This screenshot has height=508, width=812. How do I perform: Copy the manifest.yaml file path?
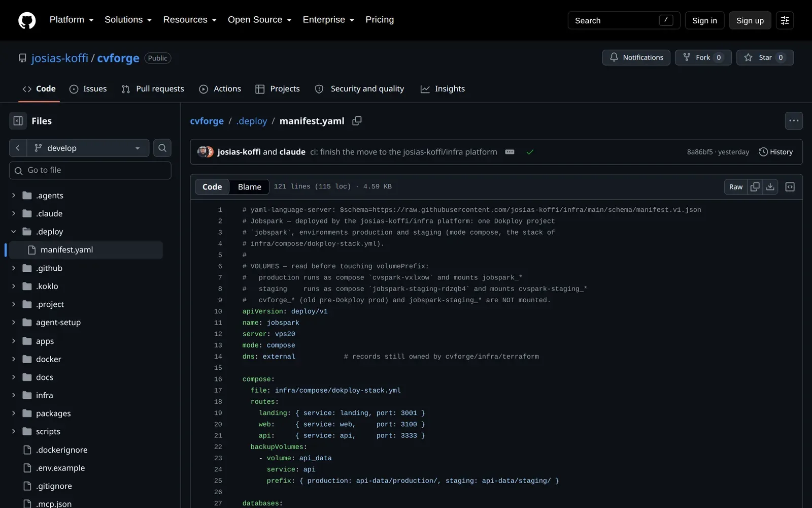tap(357, 121)
